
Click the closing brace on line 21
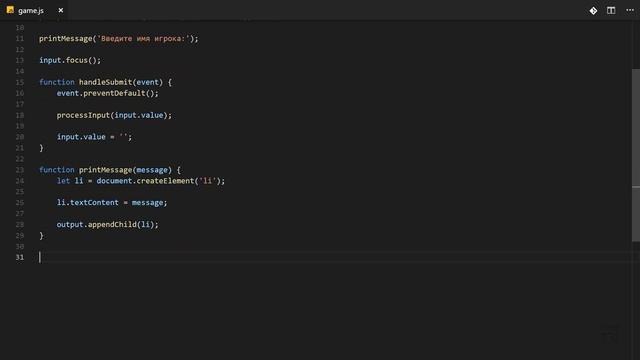click(41, 148)
